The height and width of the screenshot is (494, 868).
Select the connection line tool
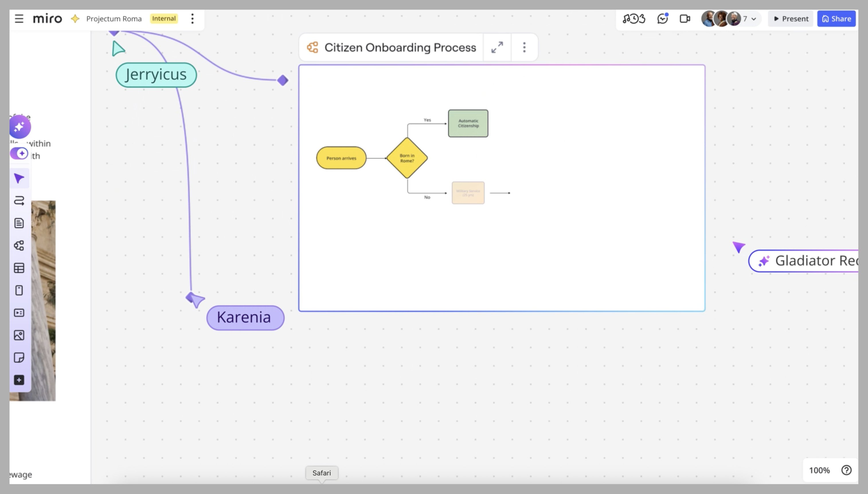click(x=19, y=201)
